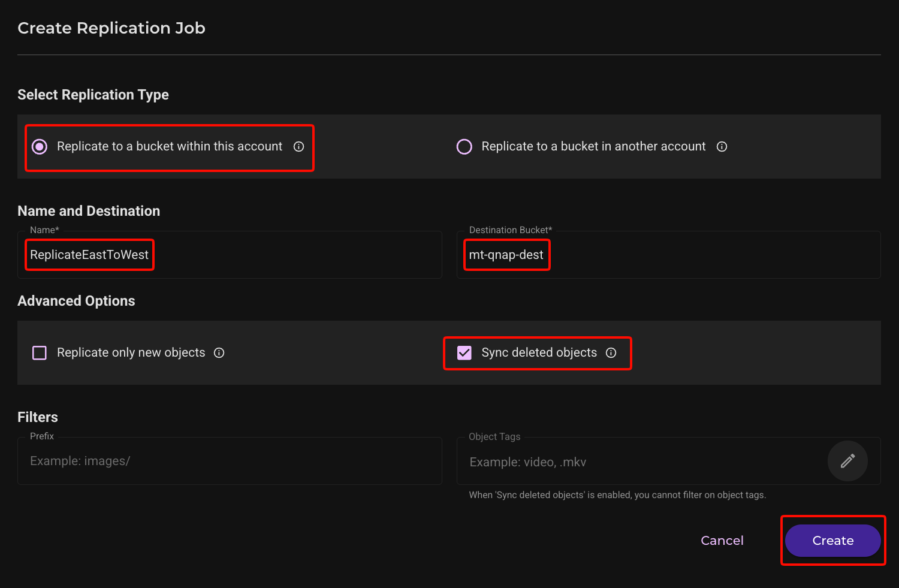Edit object tags with pencil icon
899x588 pixels.
[847, 461]
